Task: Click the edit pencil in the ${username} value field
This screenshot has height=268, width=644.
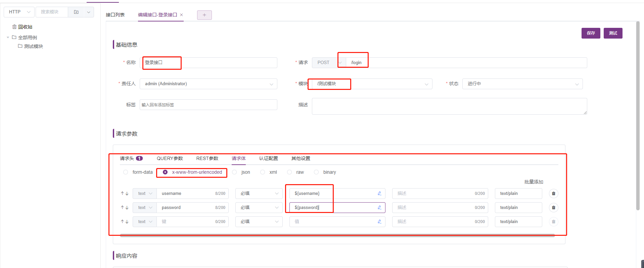Action: pyautogui.click(x=379, y=194)
